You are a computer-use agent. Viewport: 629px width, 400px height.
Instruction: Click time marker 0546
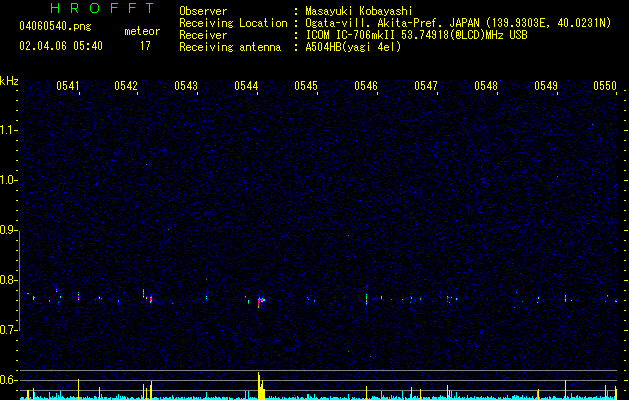366,85
